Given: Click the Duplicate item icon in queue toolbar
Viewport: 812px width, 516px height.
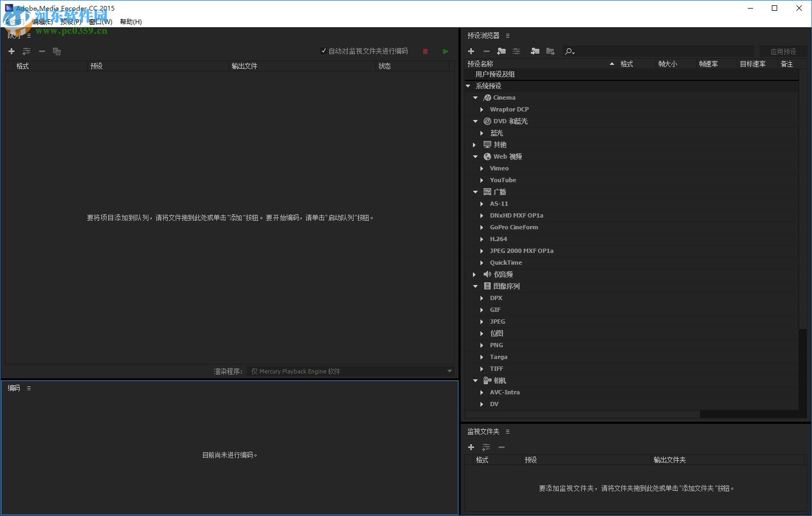Looking at the screenshot, I should pos(57,51).
